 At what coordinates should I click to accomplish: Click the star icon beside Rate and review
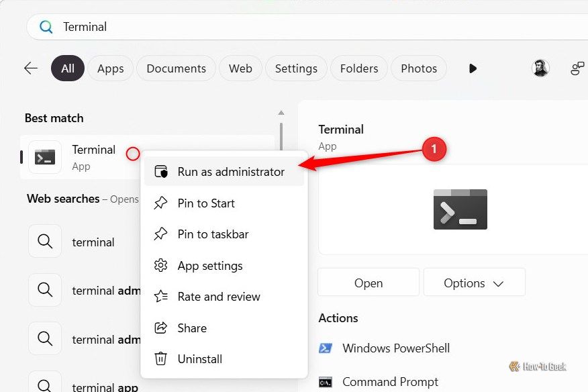161,296
